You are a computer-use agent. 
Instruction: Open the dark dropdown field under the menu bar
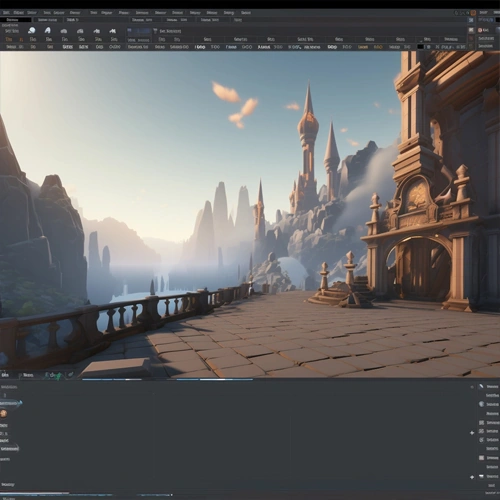pyautogui.click(x=16, y=20)
